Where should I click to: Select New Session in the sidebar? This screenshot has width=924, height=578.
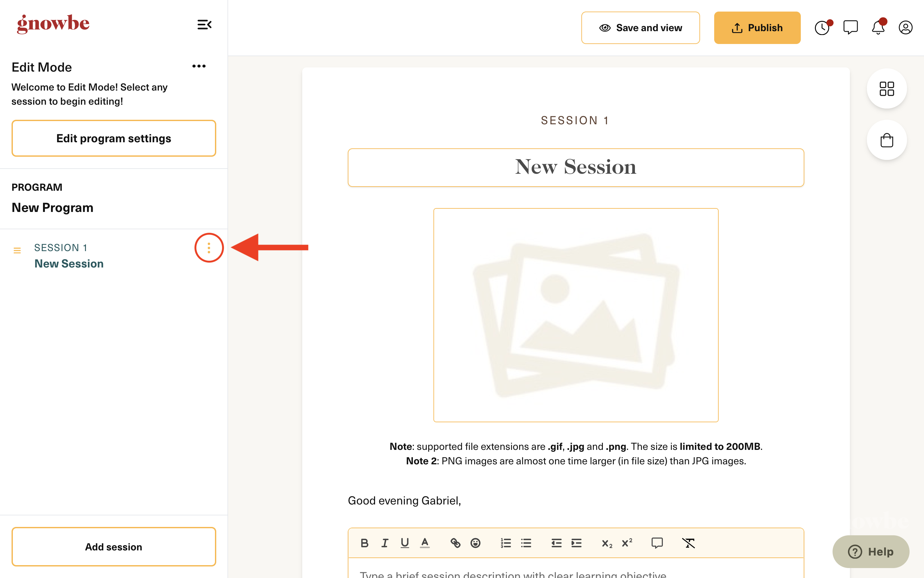69,263
